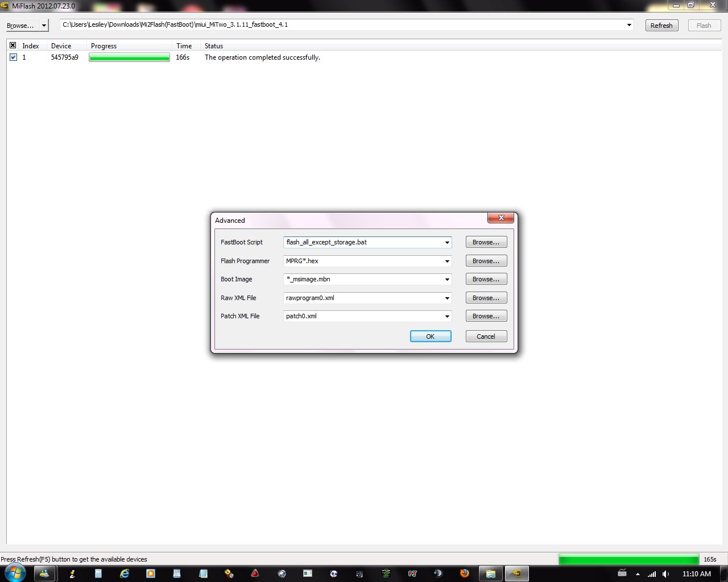Click the MiFlash taskbar button
728x582 pixels.
(517, 573)
